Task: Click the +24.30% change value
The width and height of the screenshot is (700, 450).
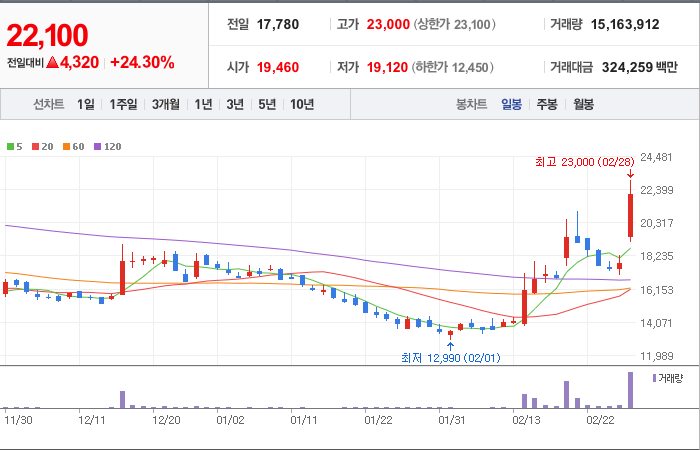Action: [142, 62]
